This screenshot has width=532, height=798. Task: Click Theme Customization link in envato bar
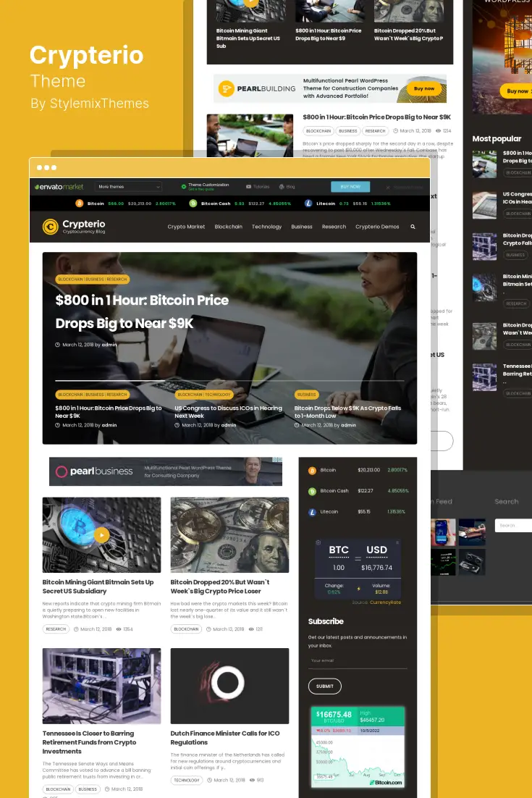click(x=208, y=185)
